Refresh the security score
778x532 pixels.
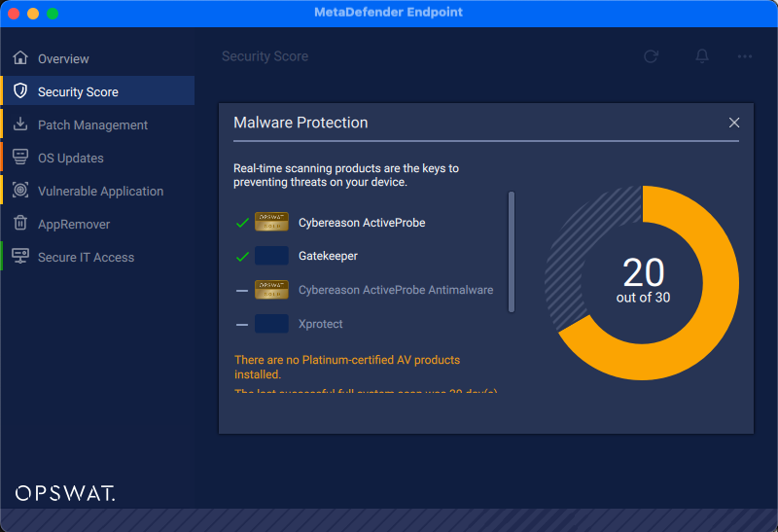tap(651, 56)
